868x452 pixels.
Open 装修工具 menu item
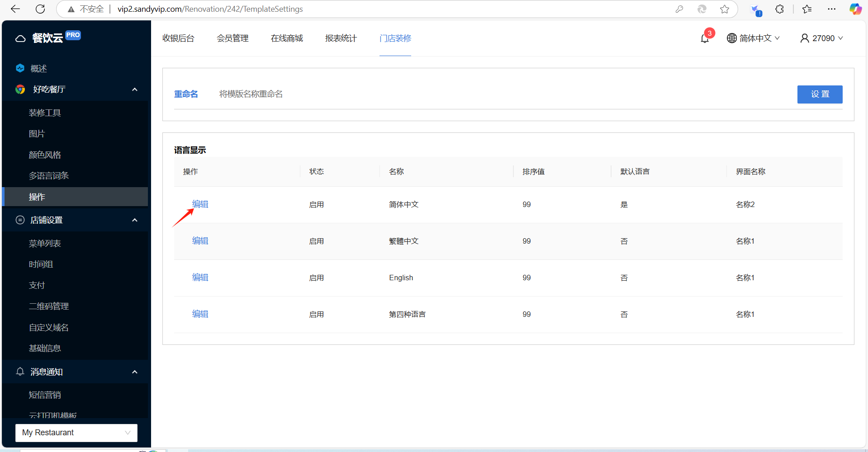pyautogui.click(x=45, y=113)
